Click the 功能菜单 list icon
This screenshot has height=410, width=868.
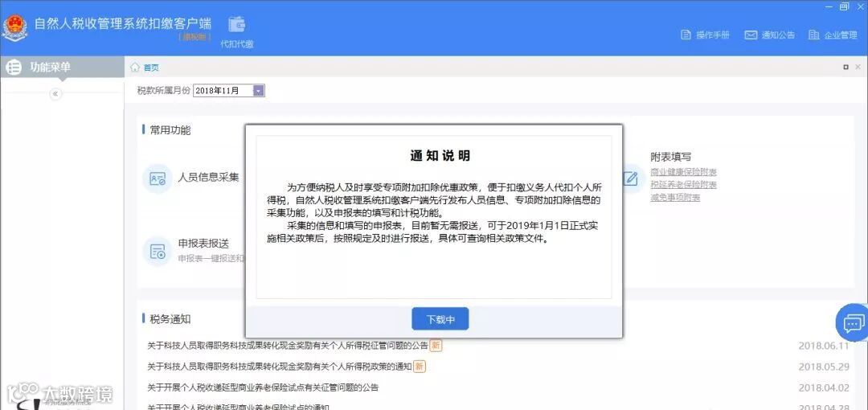(14, 67)
